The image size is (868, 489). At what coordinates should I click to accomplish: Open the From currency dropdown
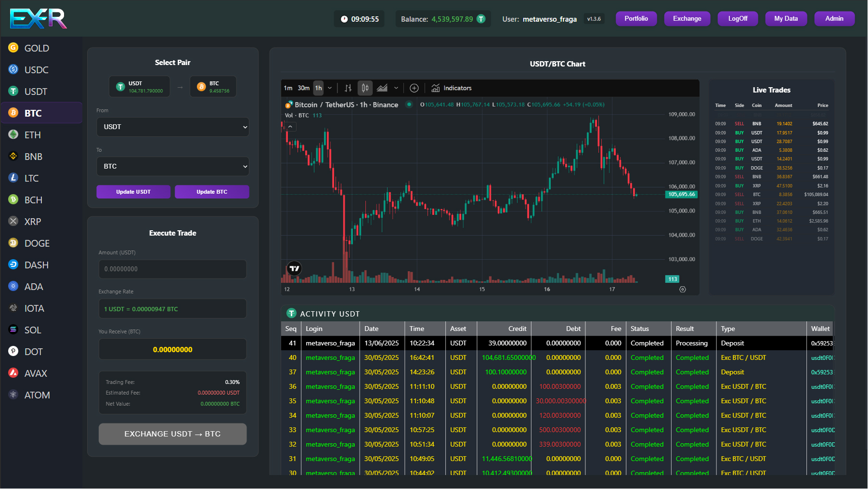coord(173,127)
